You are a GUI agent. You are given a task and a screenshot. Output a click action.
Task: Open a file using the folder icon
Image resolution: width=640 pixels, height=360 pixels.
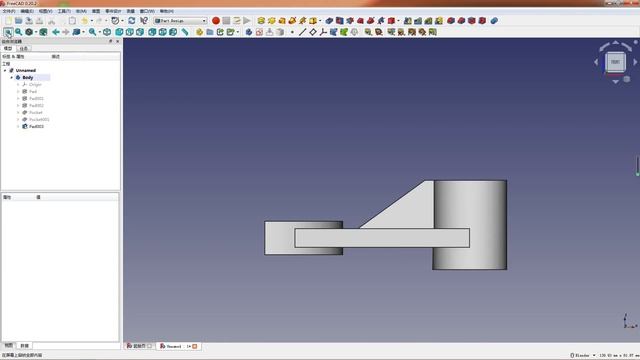coord(19,21)
